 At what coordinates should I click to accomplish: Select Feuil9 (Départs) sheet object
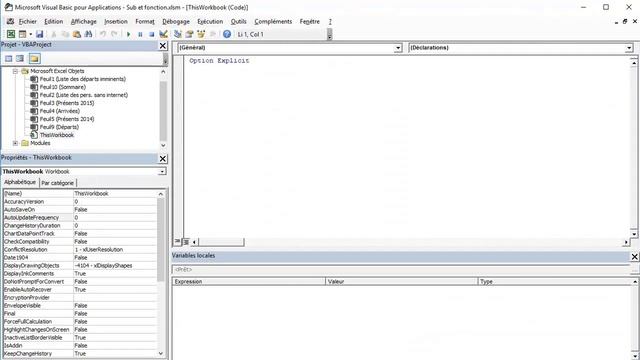click(x=59, y=127)
